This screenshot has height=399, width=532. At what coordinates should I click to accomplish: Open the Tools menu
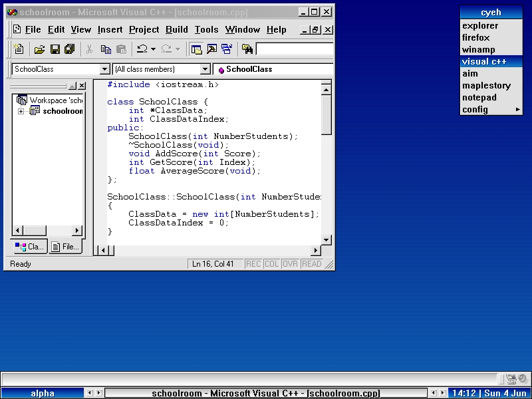206,30
